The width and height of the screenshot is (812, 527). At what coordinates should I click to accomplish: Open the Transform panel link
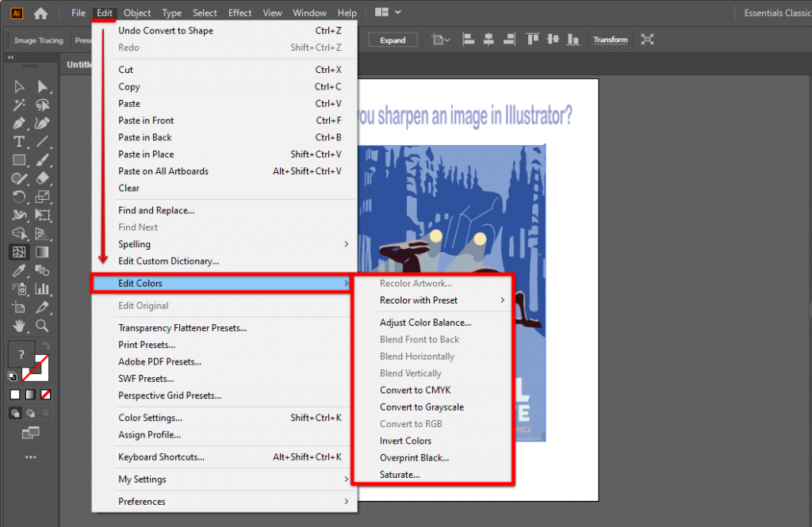click(610, 40)
